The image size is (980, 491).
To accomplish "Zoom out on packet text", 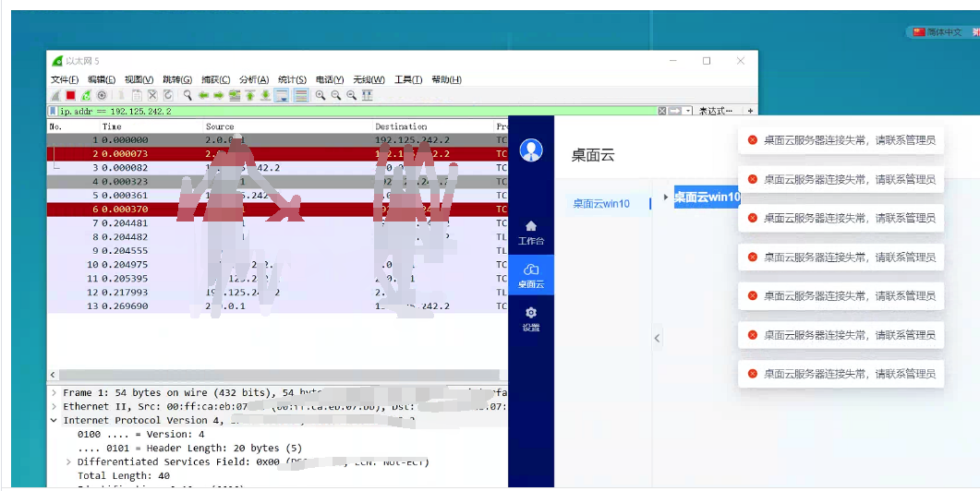I will point(335,96).
